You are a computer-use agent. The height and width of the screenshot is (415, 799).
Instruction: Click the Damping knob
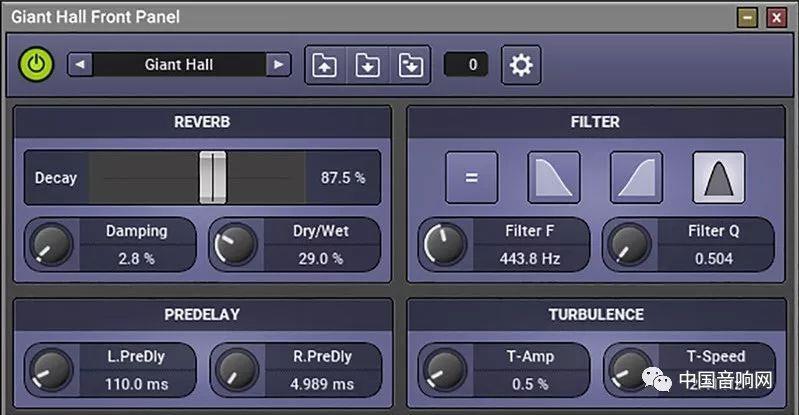(x=51, y=244)
